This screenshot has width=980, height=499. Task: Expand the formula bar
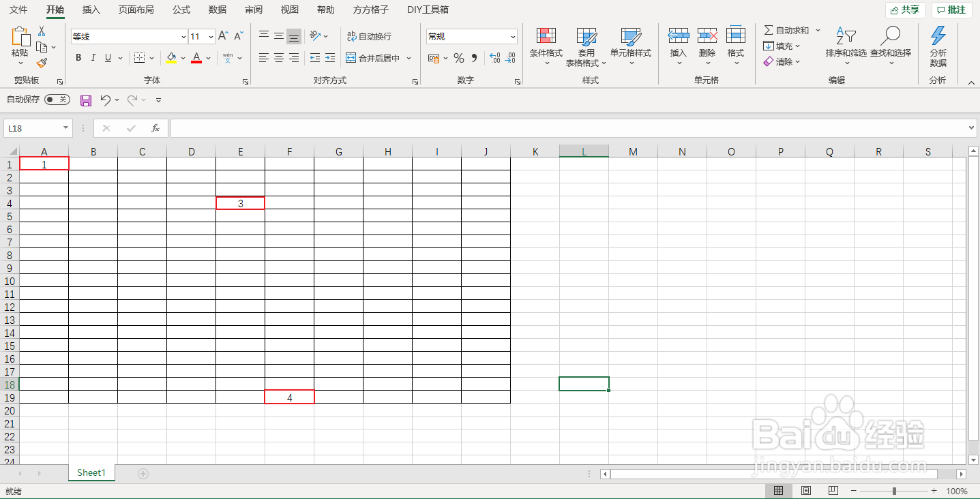point(972,128)
